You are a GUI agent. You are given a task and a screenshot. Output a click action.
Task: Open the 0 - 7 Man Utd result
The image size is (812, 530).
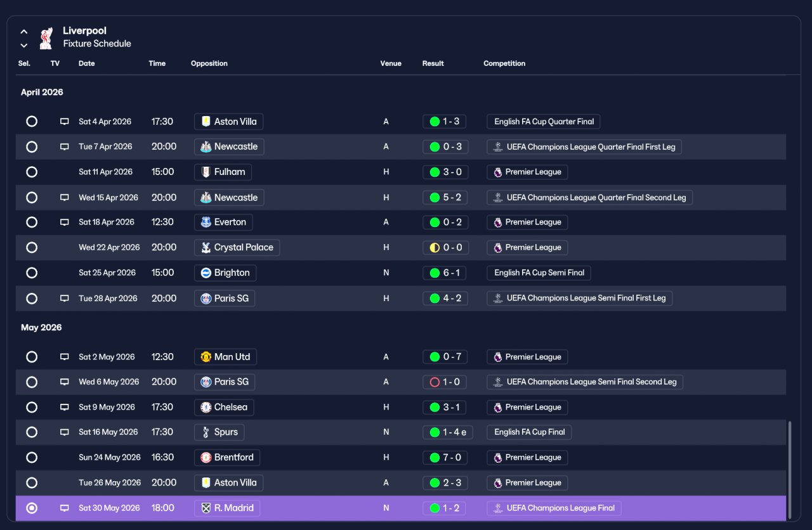click(x=445, y=357)
